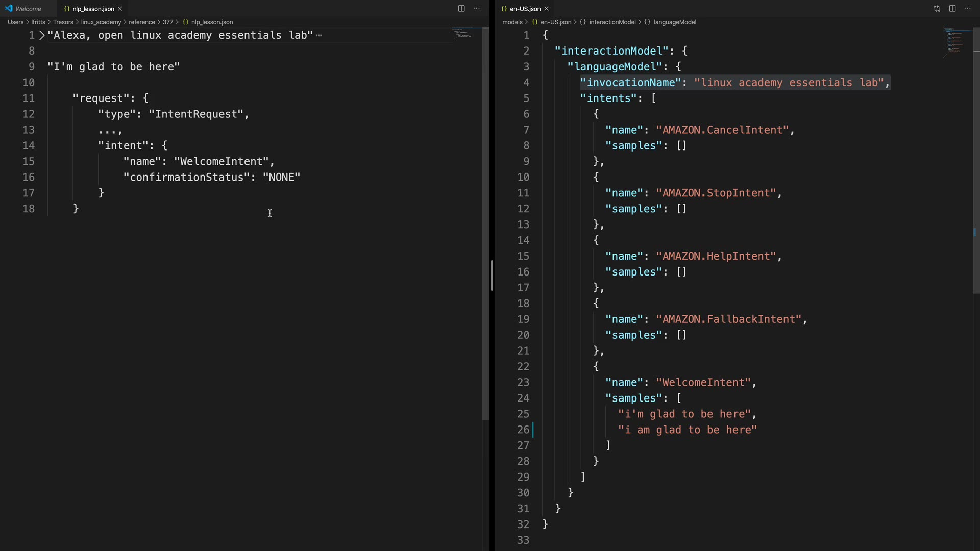
Task: Select the nlp_lesson.json tab
Action: coord(93,9)
